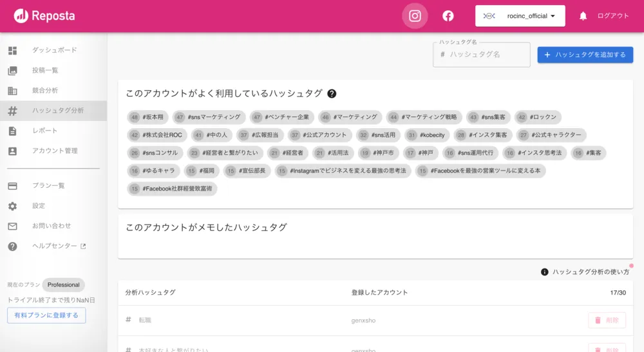Click the help question mark beside hashtag heading

coord(332,94)
